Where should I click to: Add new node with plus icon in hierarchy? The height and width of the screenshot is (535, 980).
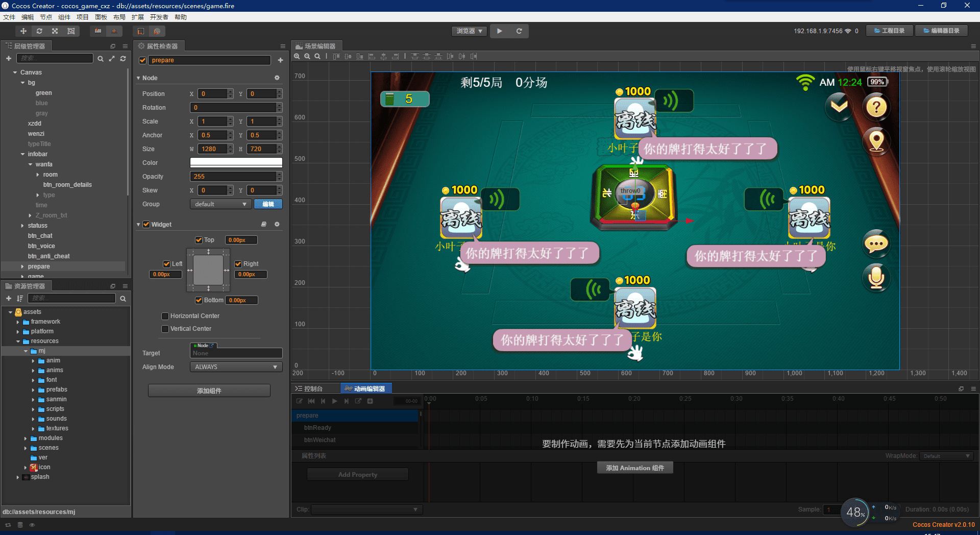(x=9, y=59)
